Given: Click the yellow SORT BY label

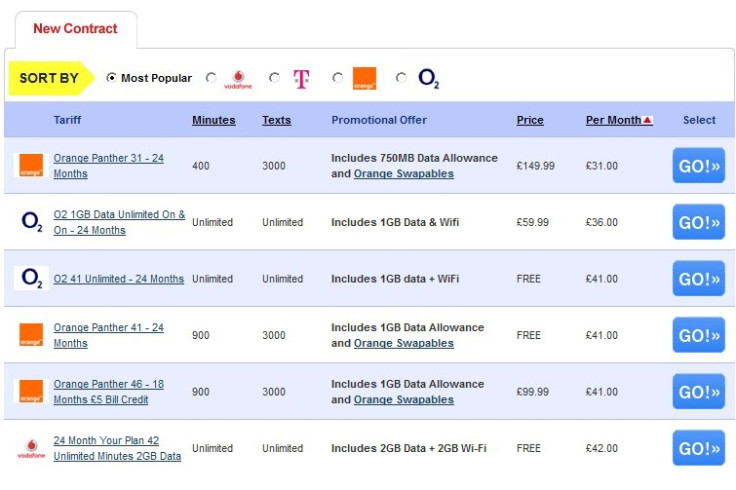Looking at the screenshot, I should [51, 78].
